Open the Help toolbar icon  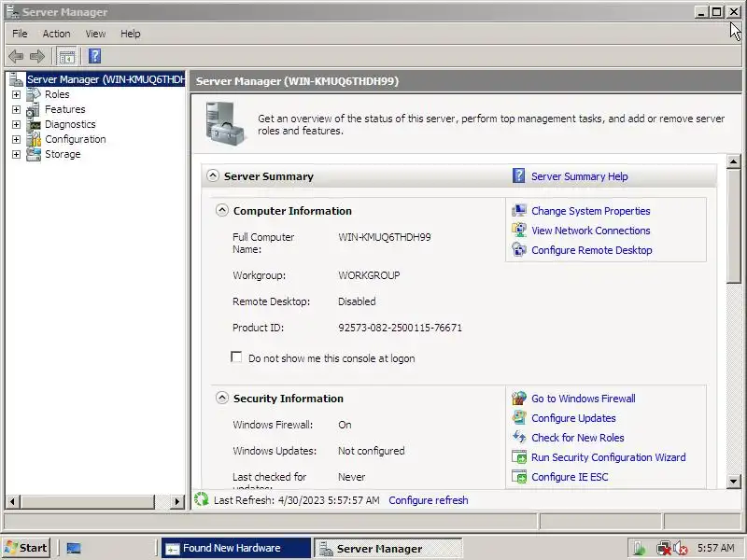coord(95,56)
